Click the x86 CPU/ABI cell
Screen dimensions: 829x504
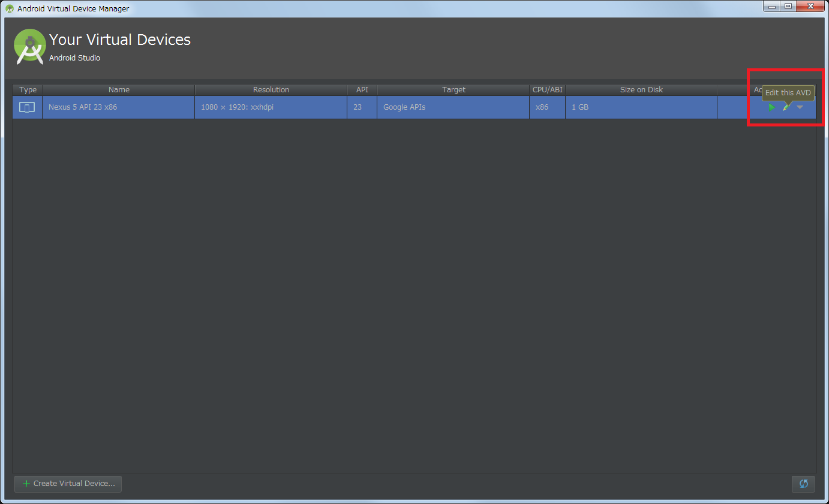click(x=548, y=107)
